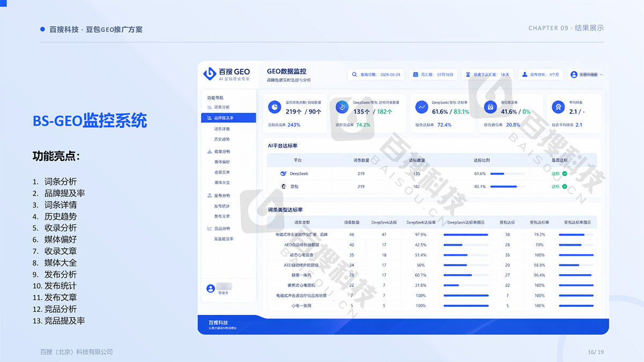The width and height of the screenshot is (644, 362).
Task: Open the 媒体大全 sidebar item
Action: pos(222,183)
